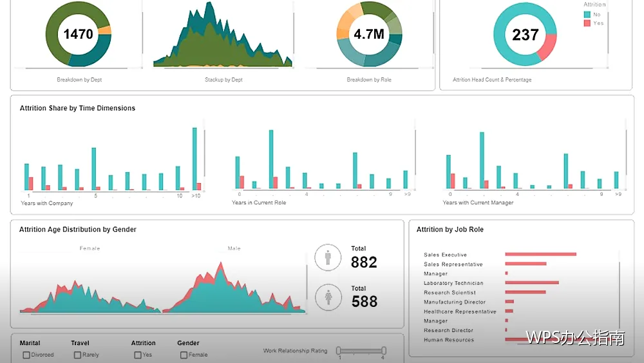Viewport: 644px width, 363px height.
Task: Click the Male label above the age chart
Action: (x=234, y=248)
